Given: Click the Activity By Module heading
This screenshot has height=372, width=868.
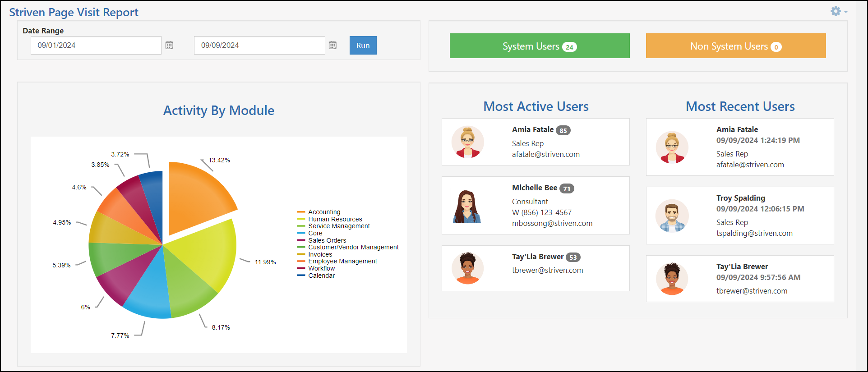Looking at the screenshot, I should click(x=219, y=110).
